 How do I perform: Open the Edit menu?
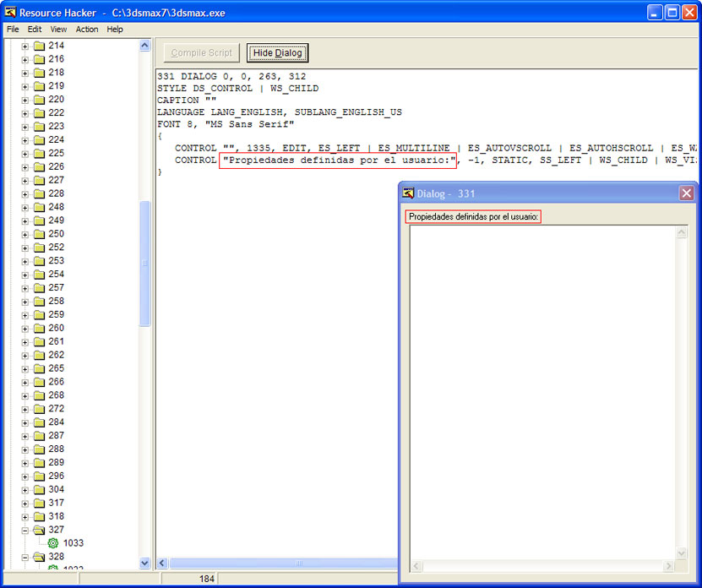pyautogui.click(x=35, y=29)
